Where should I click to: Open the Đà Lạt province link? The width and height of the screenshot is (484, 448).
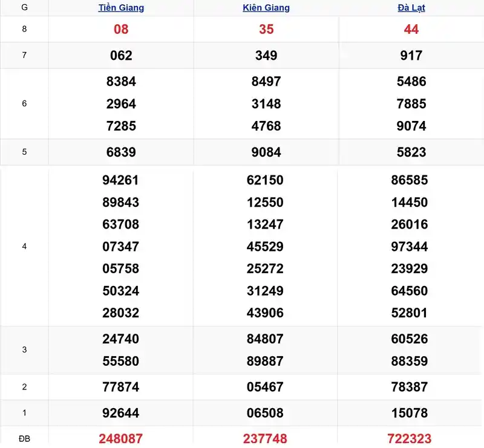tap(411, 7)
